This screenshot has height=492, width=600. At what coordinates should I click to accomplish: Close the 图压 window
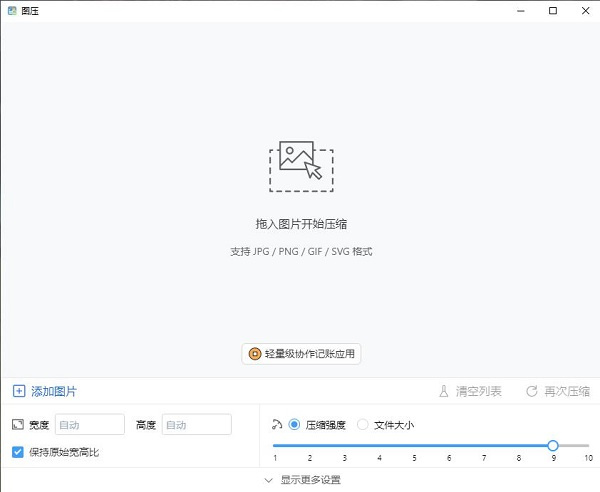583,10
